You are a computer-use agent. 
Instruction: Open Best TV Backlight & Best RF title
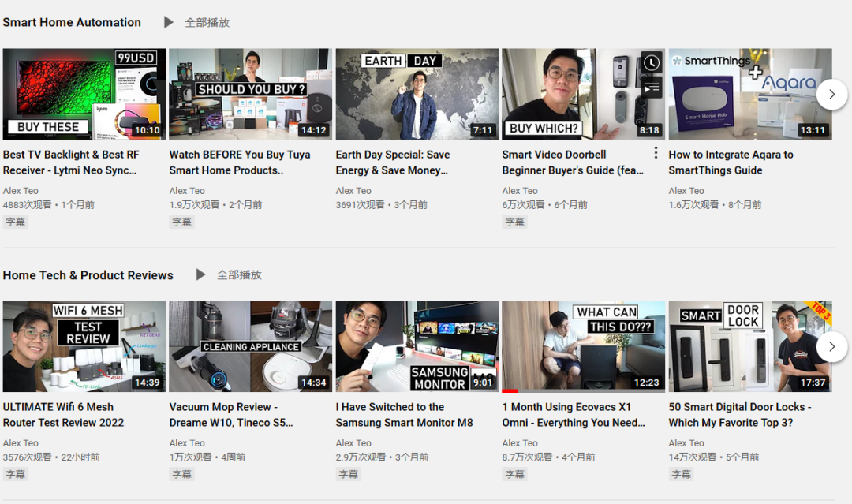click(x=71, y=162)
